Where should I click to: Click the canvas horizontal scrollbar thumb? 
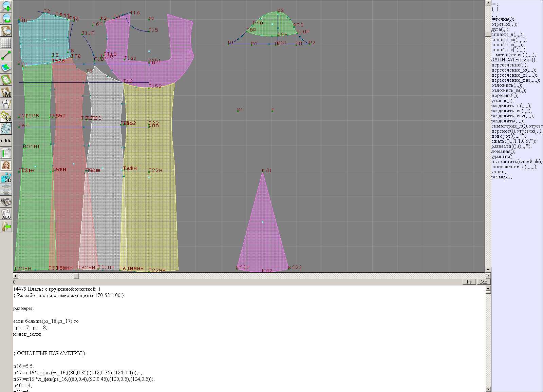pos(76,276)
